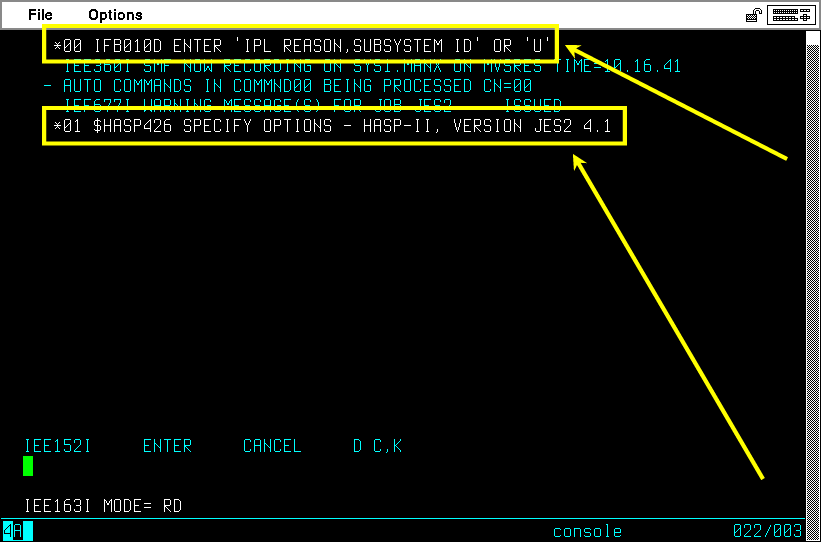Open the on-screen keypad icon
Viewport: 821px width, 542px height.
792,15
